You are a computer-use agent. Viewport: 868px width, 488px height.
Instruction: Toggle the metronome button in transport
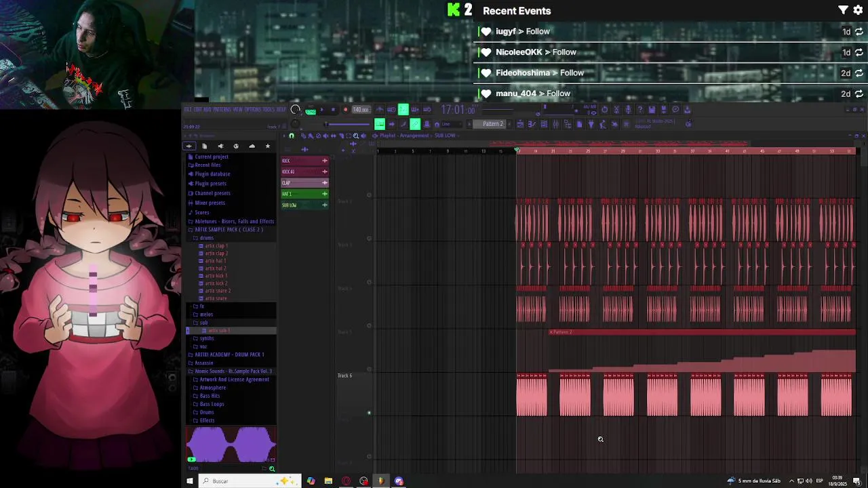coord(380,109)
